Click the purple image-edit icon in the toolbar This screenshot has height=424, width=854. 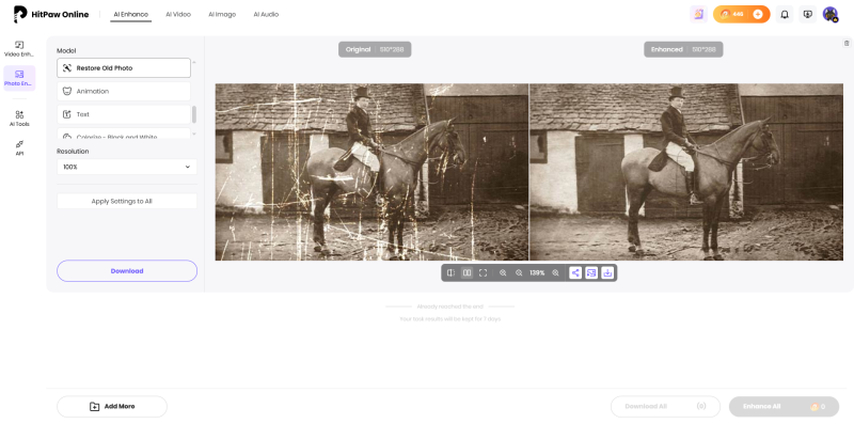pyautogui.click(x=591, y=272)
